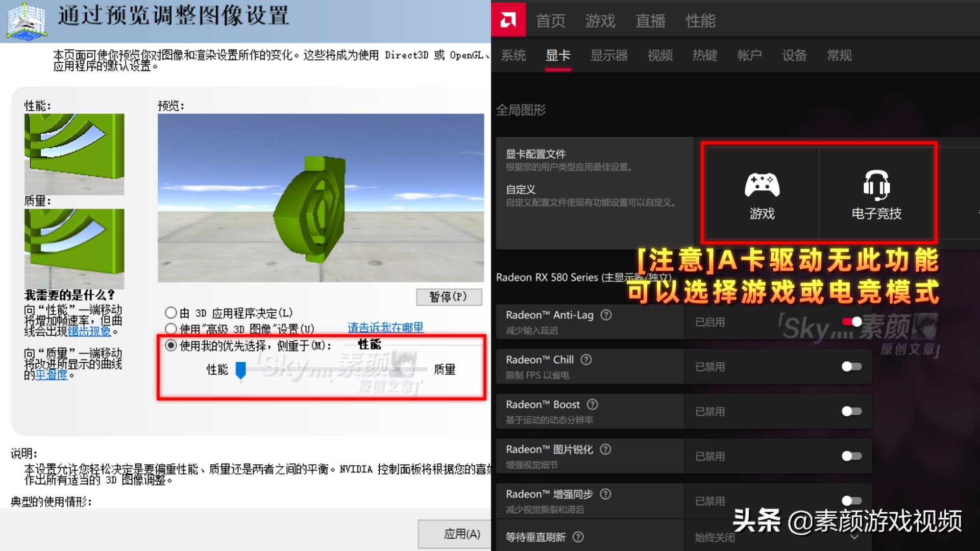Switch to the 显示器 settings tab
This screenshot has height=551, width=980.
(609, 55)
